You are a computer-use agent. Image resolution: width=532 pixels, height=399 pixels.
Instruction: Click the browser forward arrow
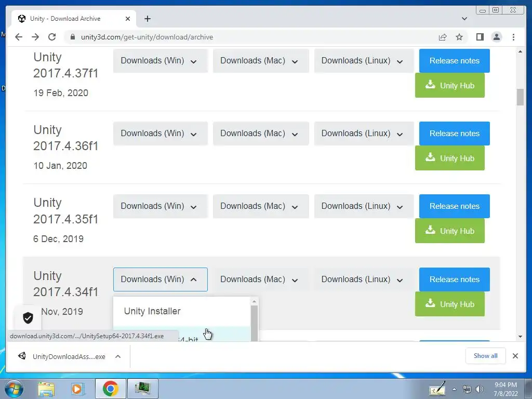[35, 37]
